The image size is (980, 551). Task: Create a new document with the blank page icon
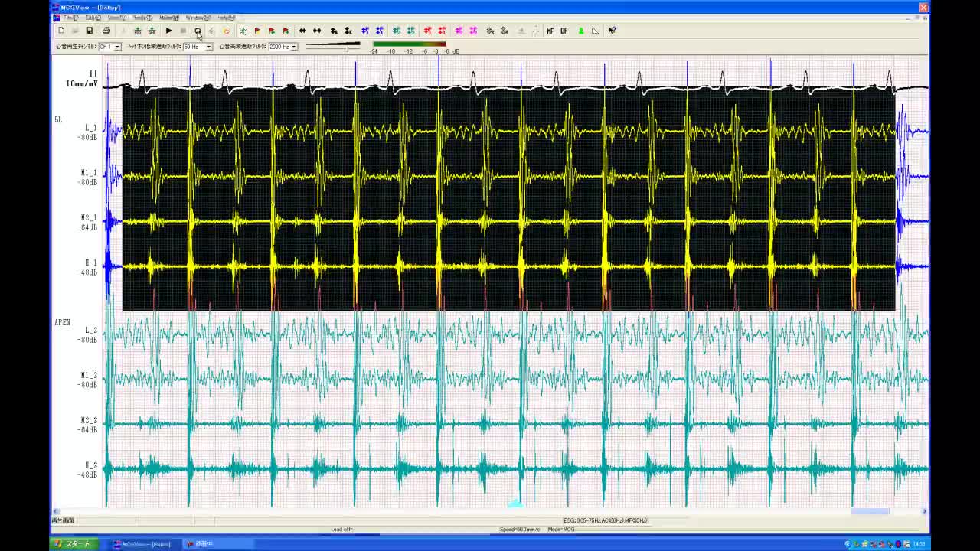[61, 31]
